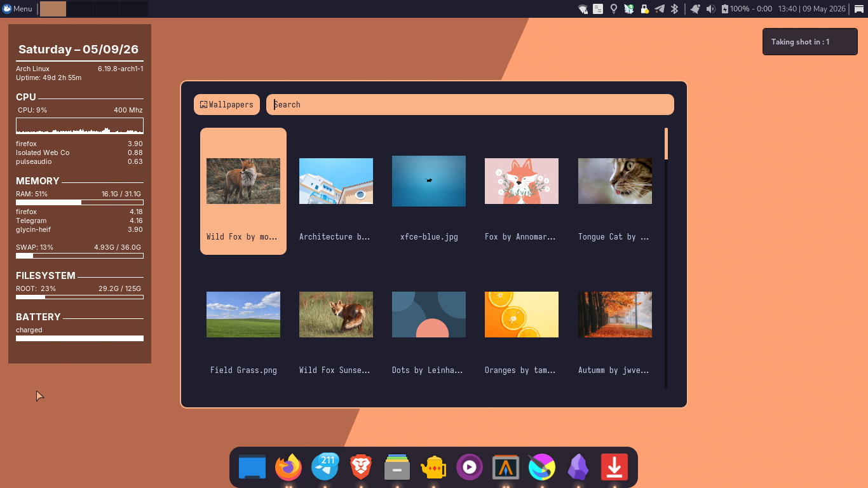Open the notification bell in tray
This screenshot has width=868, height=488.
point(695,9)
